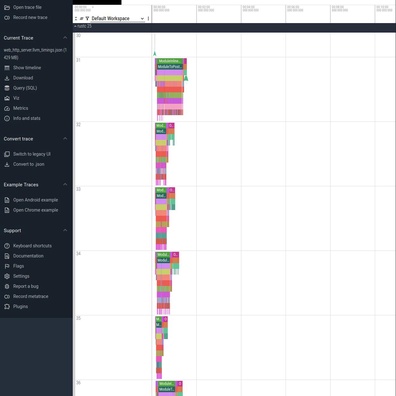This screenshot has height=396, width=396.
Task: Select the ModuleInline slice on track 31
Action: click(x=170, y=61)
